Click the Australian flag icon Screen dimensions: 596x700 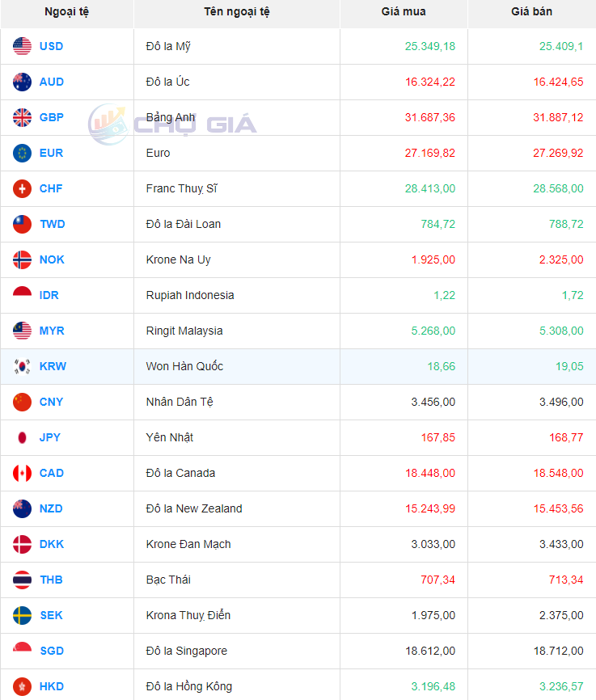(22, 82)
